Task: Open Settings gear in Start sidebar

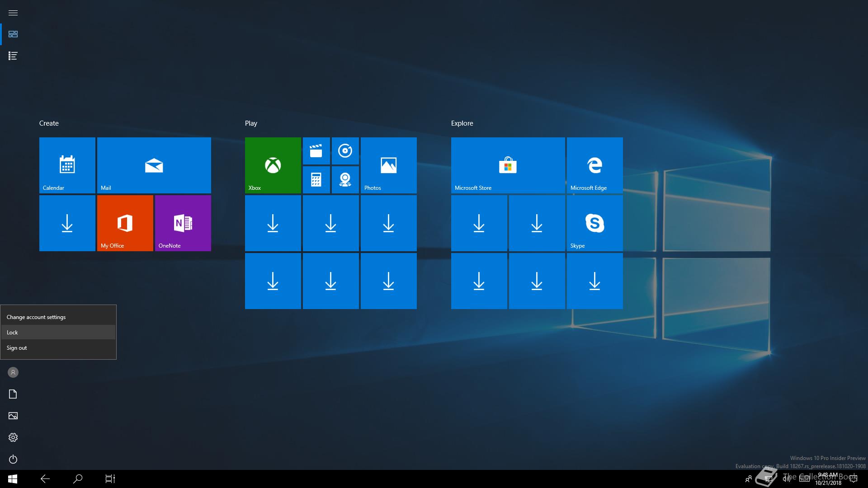Action: pyautogui.click(x=13, y=437)
